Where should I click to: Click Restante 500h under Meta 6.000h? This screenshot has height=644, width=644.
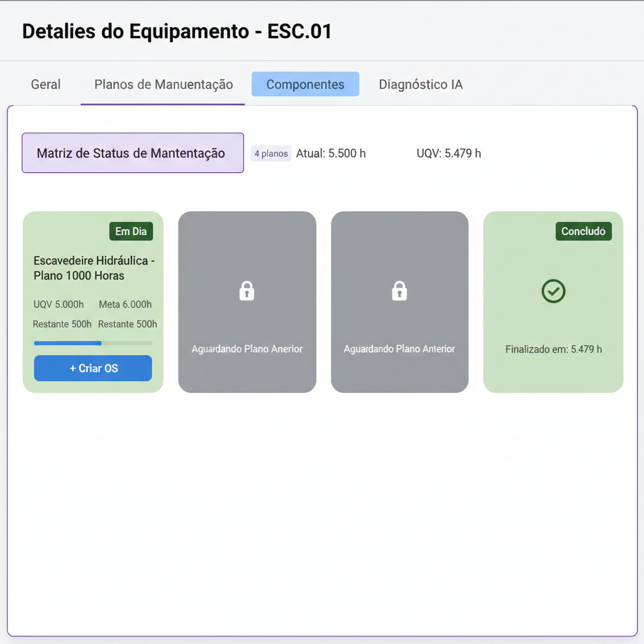click(x=127, y=324)
